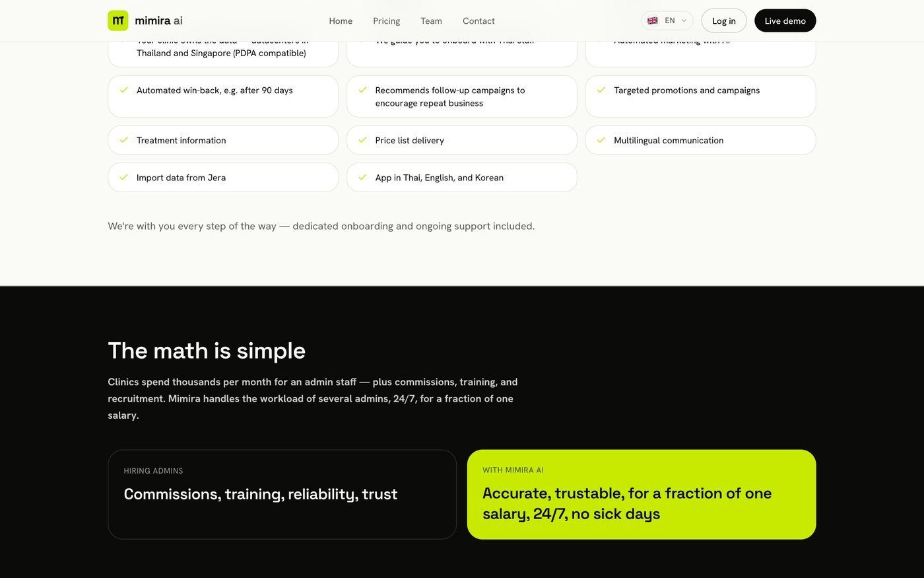Select the Hiring Admins comparison card

282,494
